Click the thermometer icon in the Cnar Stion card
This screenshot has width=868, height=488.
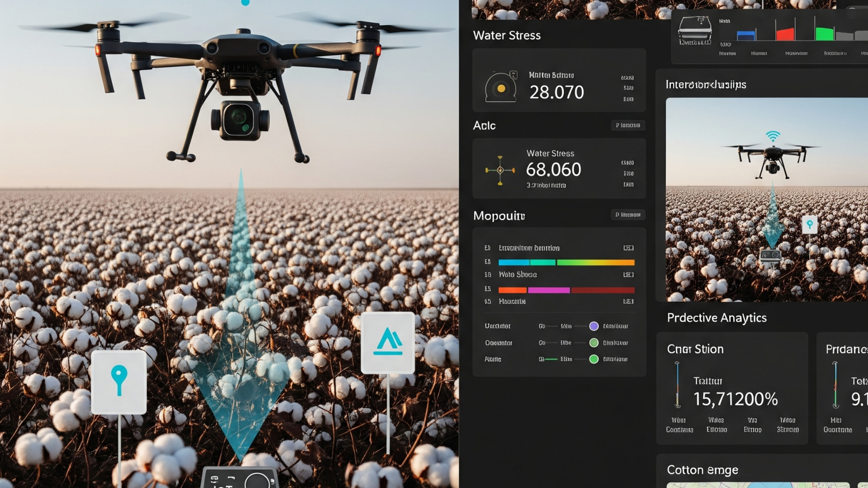point(678,384)
